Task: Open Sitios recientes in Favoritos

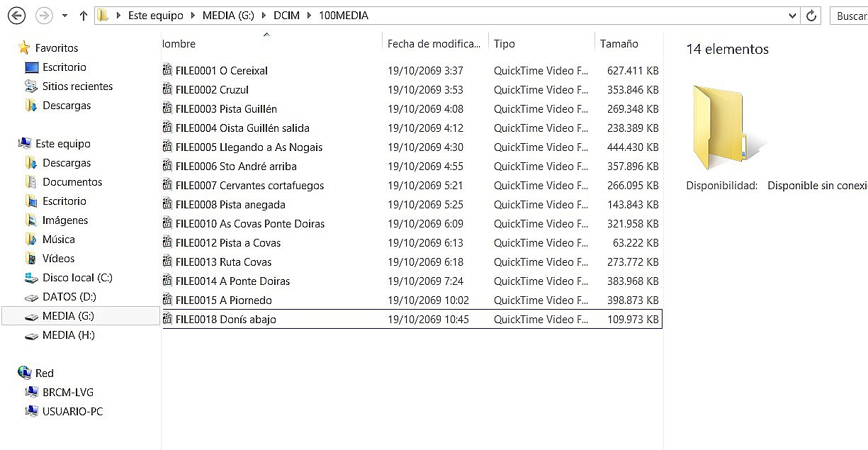Action: 77,86
